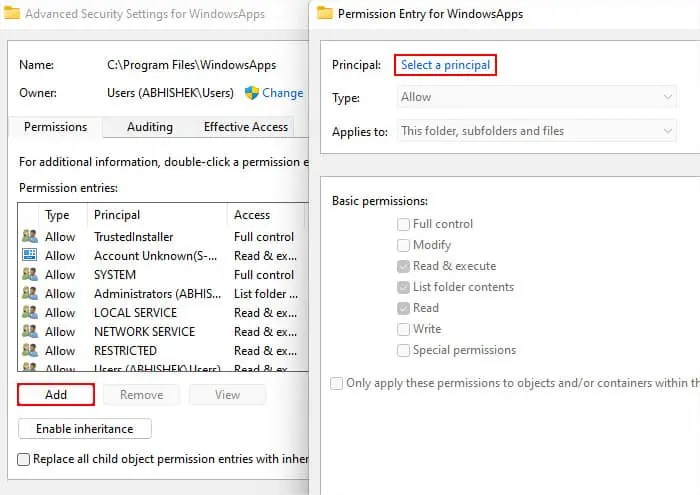Open the Type dropdown showing Allow
Viewport: 700px width, 495px height.
coord(537,97)
